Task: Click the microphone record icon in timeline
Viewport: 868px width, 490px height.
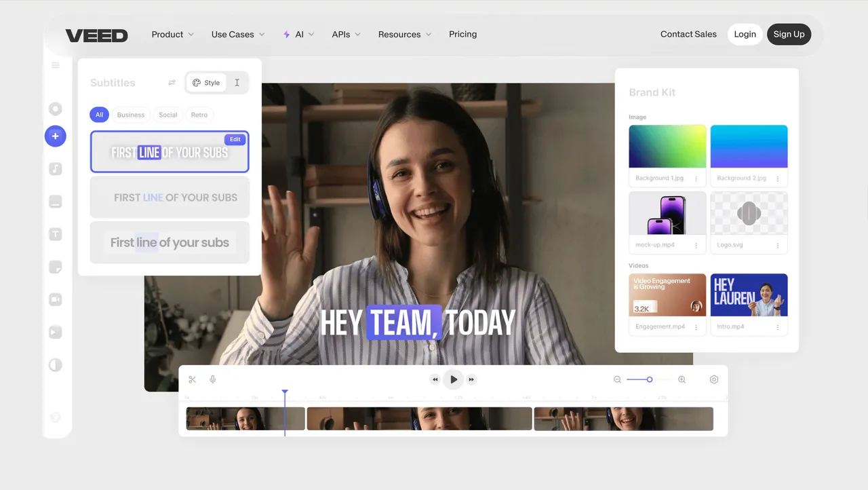Action: coord(213,379)
